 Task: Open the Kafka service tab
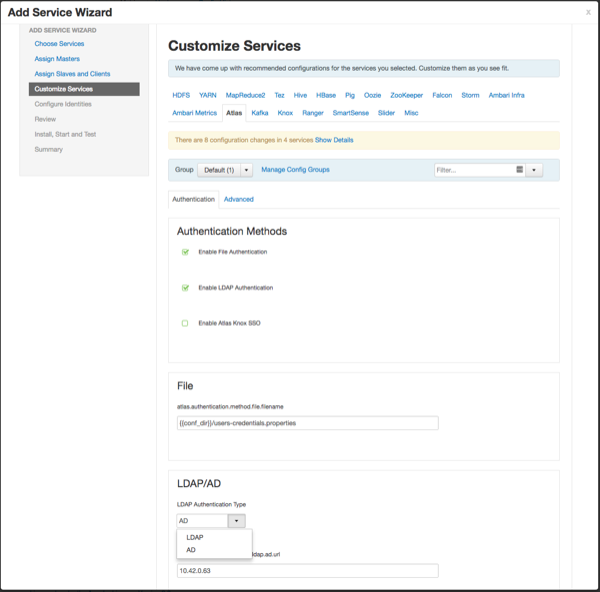click(260, 113)
